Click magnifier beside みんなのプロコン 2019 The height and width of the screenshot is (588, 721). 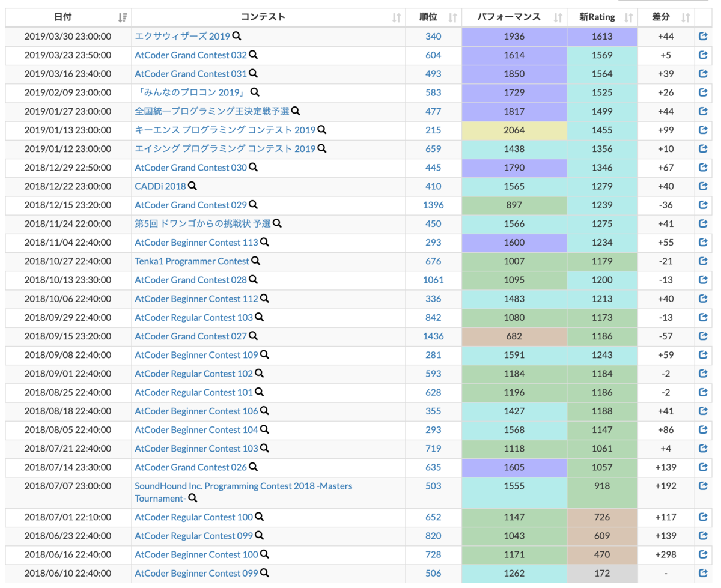255,92
